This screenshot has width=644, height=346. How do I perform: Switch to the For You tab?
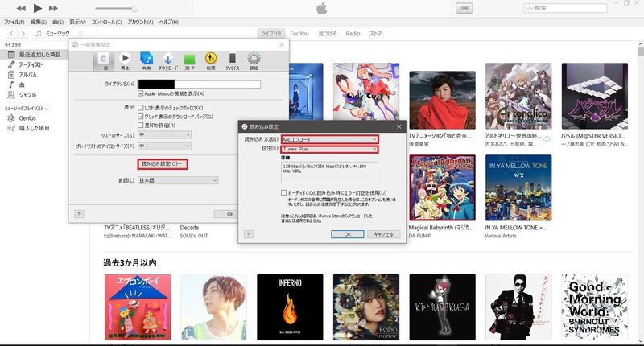(299, 33)
